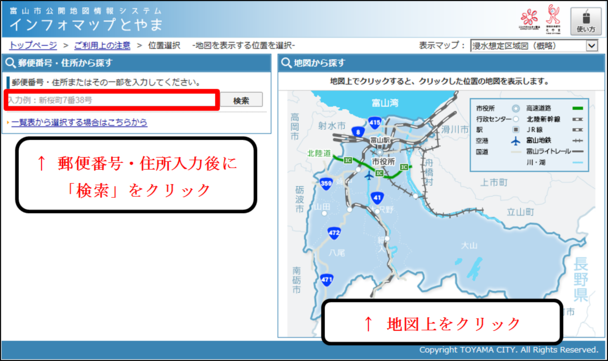Click the red figure mascot logo
Screen dimensions: 608x361
(x=553, y=19)
